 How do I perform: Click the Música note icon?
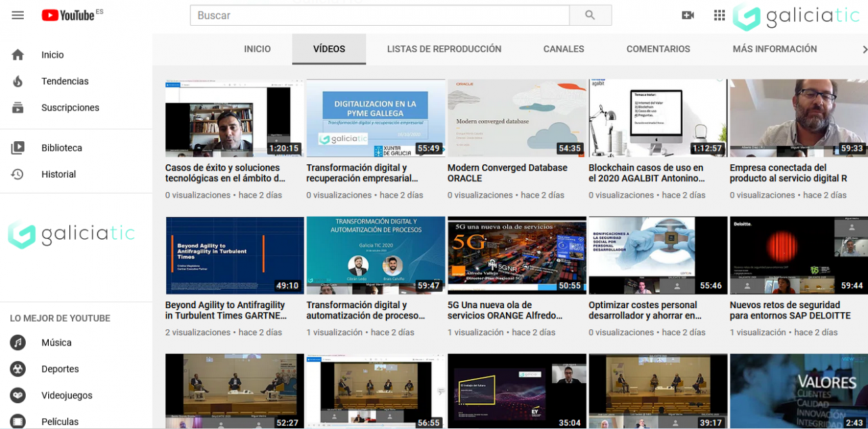tap(18, 343)
